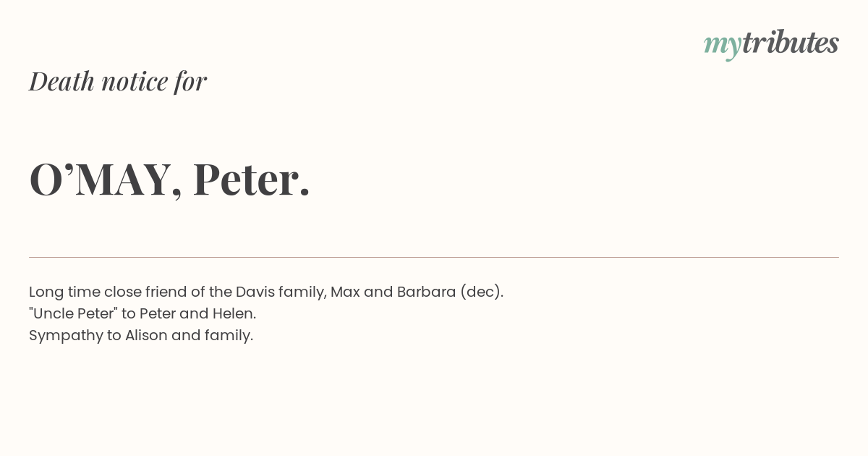Image resolution: width=868 pixels, height=456 pixels.
Task: Click the horizontal divider line
Action: [x=434, y=257]
